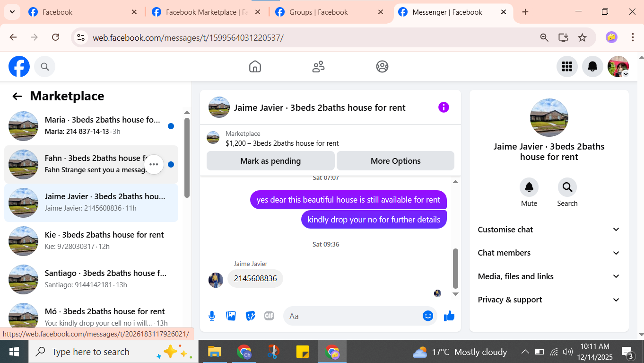Image resolution: width=644 pixels, height=363 pixels.
Task: Open the Chrome three-dot menu
Action: click(633, 37)
